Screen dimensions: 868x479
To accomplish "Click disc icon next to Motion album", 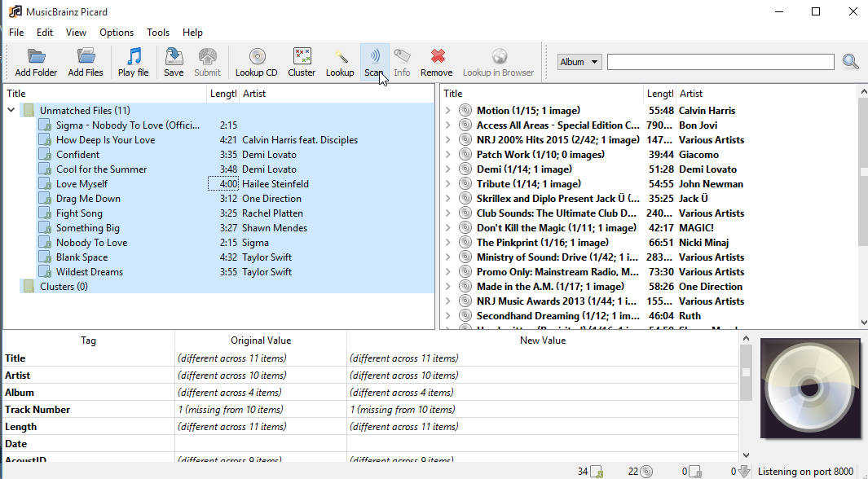I will [x=465, y=111].
